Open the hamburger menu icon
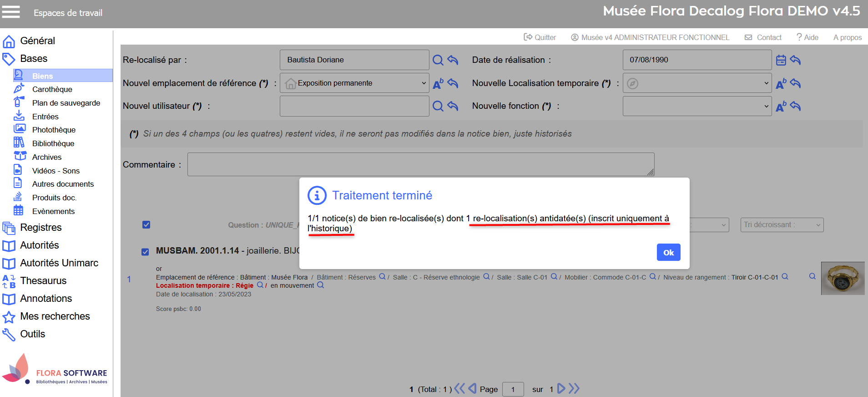The image size is (868, 397). click(x=11, y=12)
